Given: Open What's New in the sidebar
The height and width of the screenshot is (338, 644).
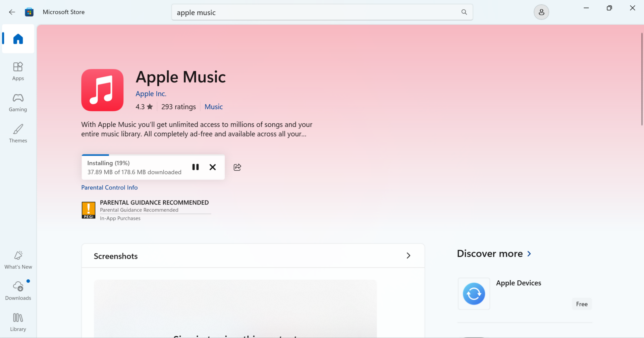Looking at the screenshot, I should point(18,260).
